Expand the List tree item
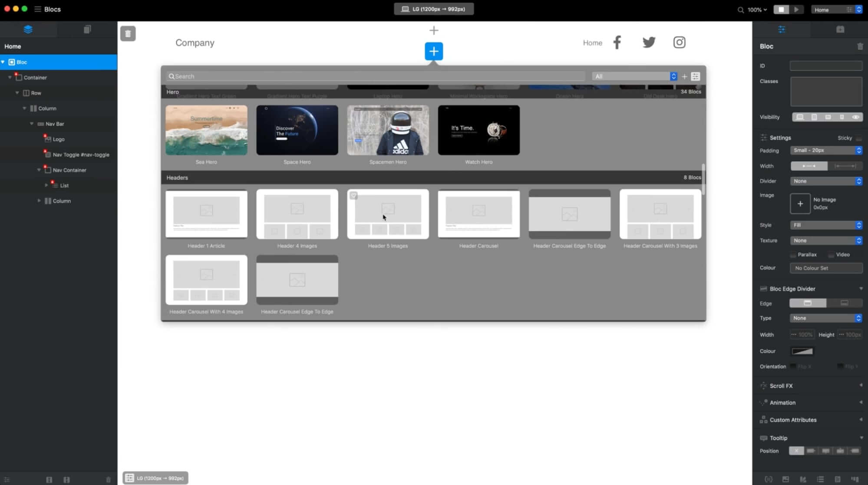Viewport: 868px width, 485px height. click(46, 185)
